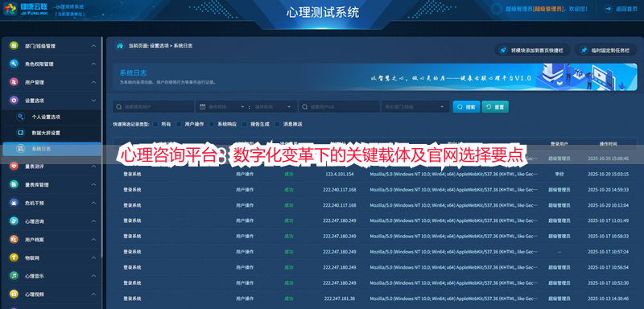Click the 登录用户 column header
The image size is (644, 309).
click(x=559, y=143)
